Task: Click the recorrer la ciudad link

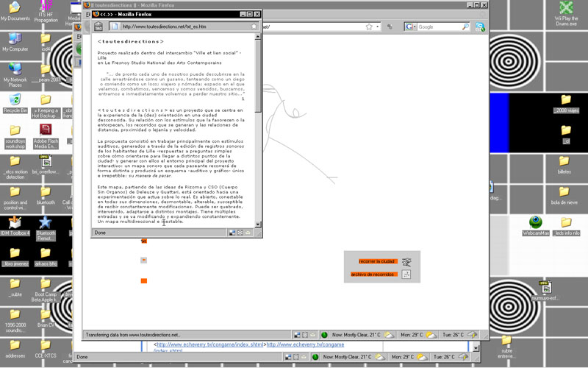Action: [x=378, y=261]
